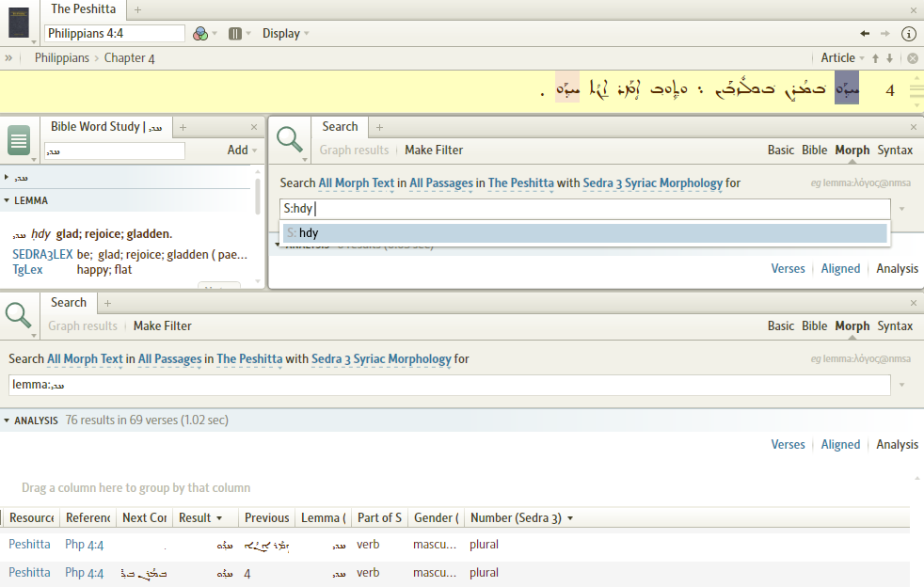924x587 pixels.
Task: Open the Number (Sedra 3) column dropdown
Action: [x=570, y=518]
